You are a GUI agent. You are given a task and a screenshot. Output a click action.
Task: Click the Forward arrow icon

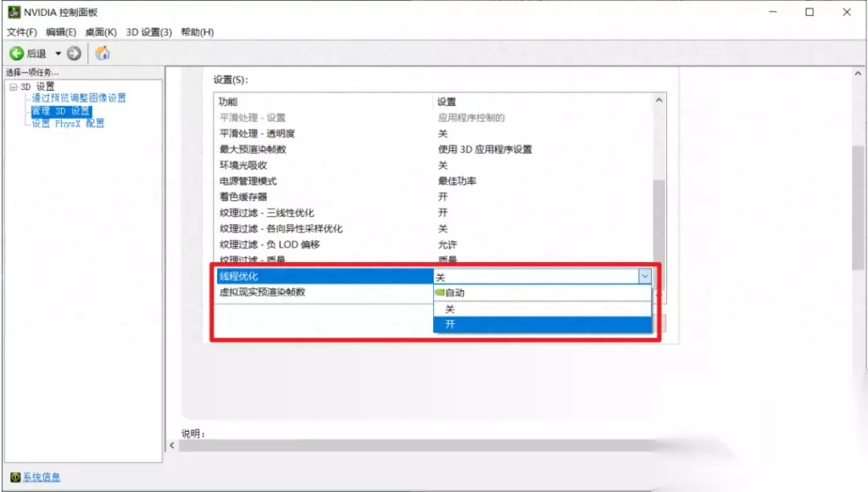point(75,53)
